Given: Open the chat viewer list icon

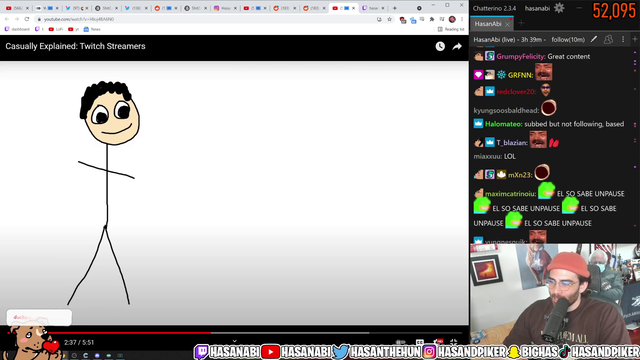Looking at the screenshot, I should [608, 39].
